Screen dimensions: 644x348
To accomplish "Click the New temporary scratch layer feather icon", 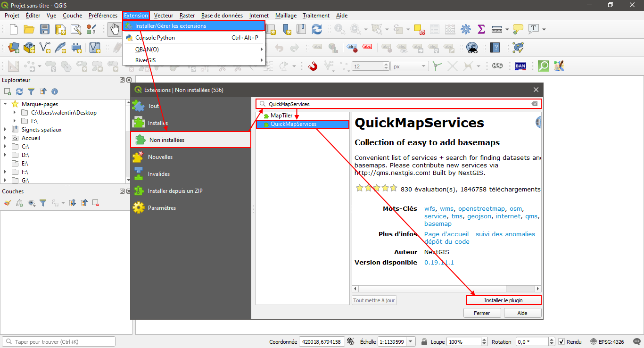I will pyautogui.click(x=60, y=48).
